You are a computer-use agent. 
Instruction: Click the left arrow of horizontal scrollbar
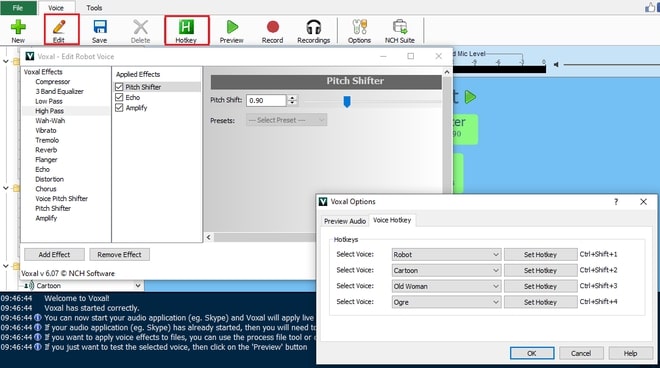coord(209,237)
